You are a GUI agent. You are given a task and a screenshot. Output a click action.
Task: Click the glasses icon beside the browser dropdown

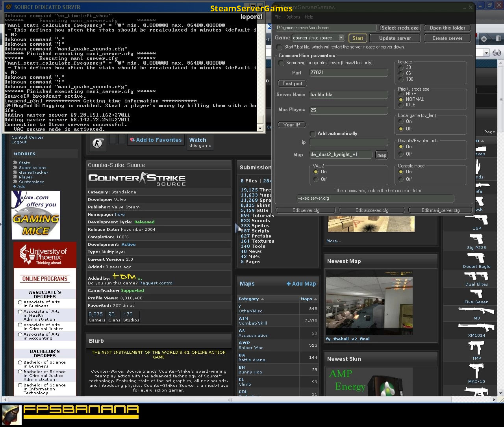click(497, 53)
